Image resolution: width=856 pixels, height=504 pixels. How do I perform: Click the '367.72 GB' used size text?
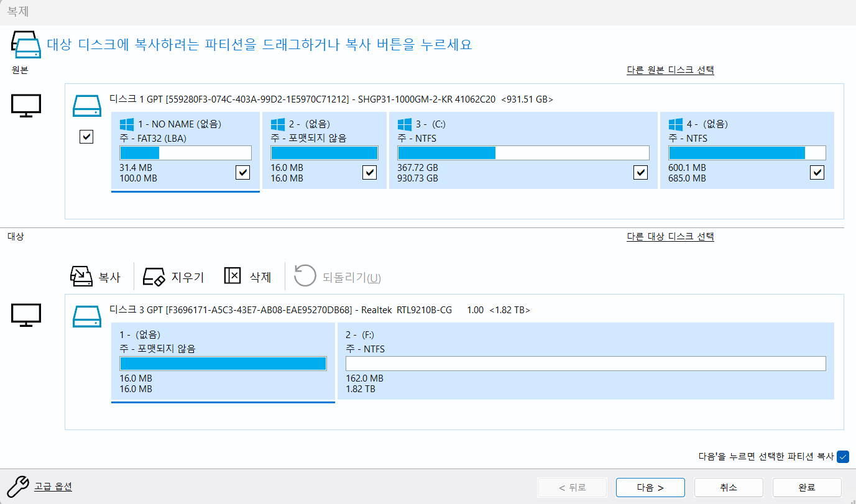pyautogui.click(x=417, y=168)
